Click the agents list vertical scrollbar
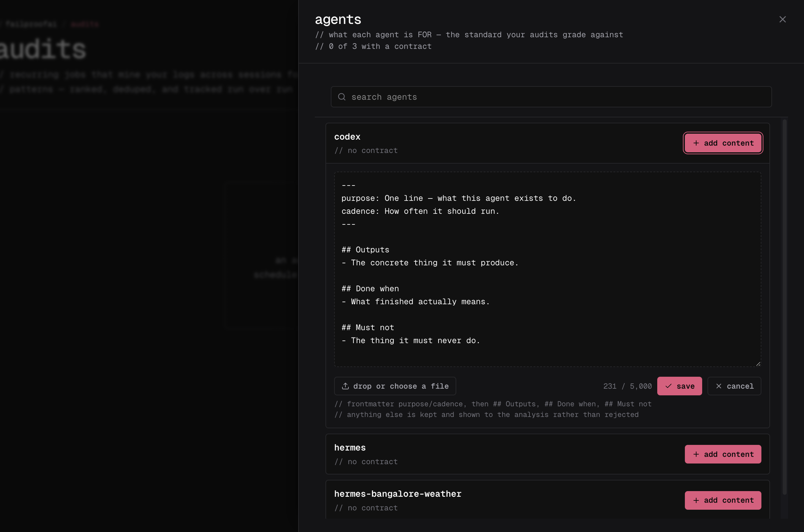The height and width of the screenshot is (532, 804). 784,307
